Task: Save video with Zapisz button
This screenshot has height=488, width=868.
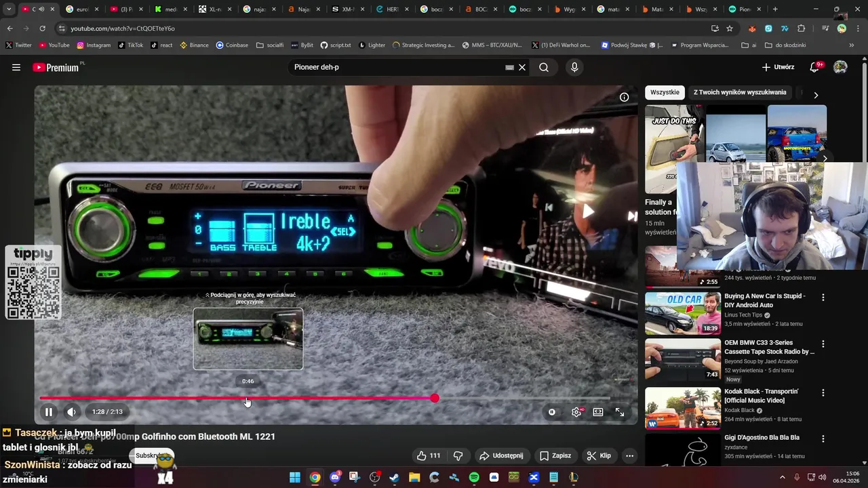Action: coord(555,455)
